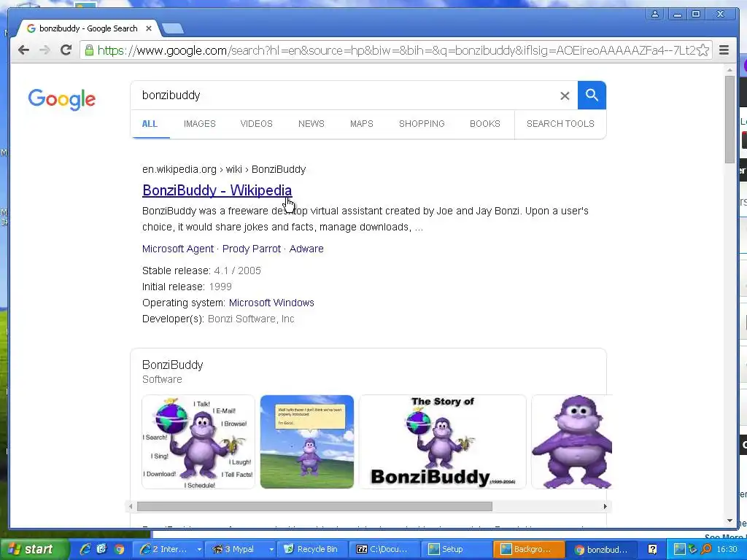The width and height of the screenshot is (747, 560).
Task: Click the page vertical scrollbar thumb
Action: click(729, 119)
